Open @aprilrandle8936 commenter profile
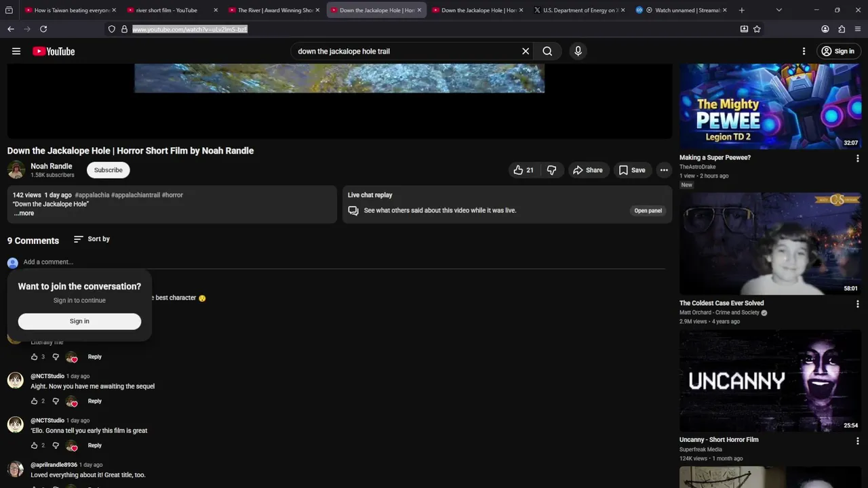This screenshot has width=868, height=488. (x=54, y=465)
